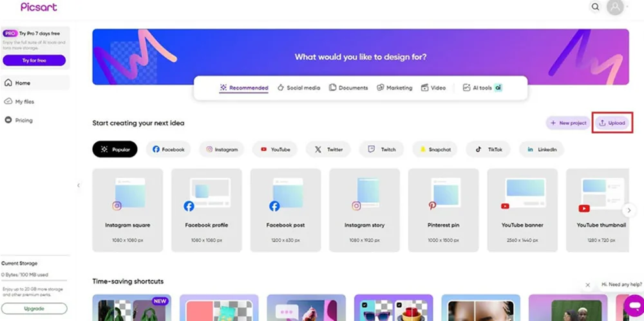
Task: Open the AI tools tab
Action: (482, 87)
